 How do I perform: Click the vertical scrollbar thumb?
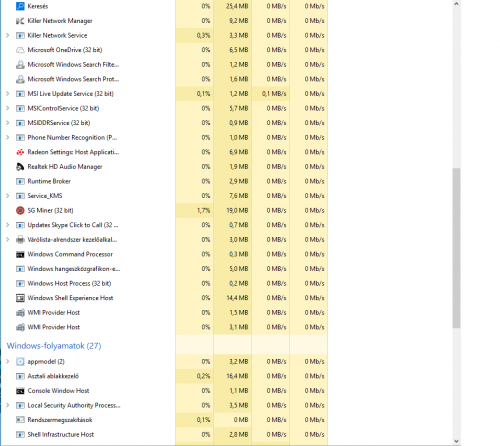[x=456, y=248]
